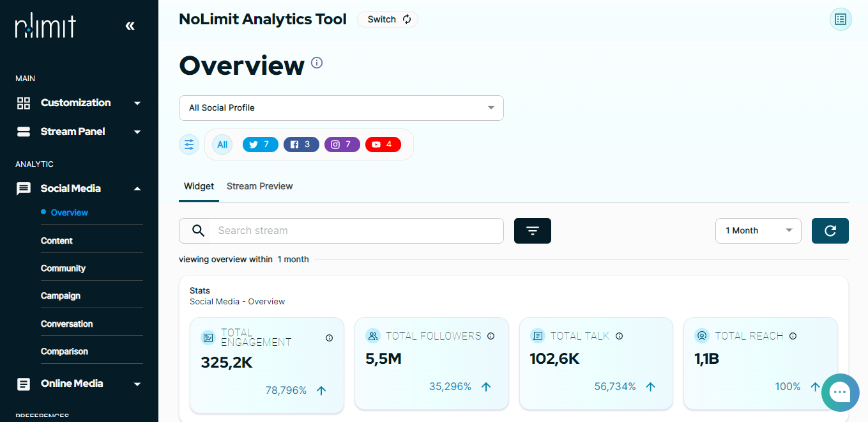Screen dimensions: 868x422
Task: Click the Customization grid icon
Action: 24,103
